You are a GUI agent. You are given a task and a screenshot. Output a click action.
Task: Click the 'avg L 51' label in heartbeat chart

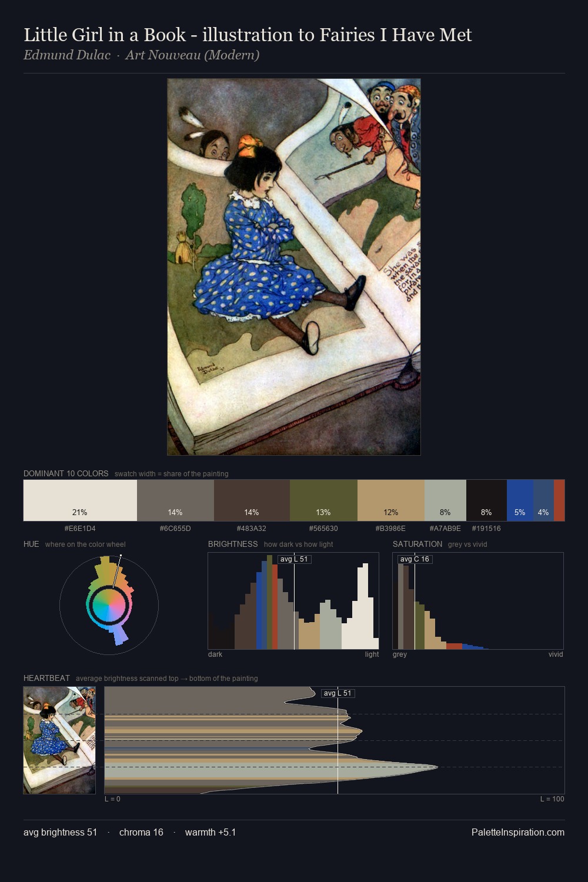coord(338,693)
